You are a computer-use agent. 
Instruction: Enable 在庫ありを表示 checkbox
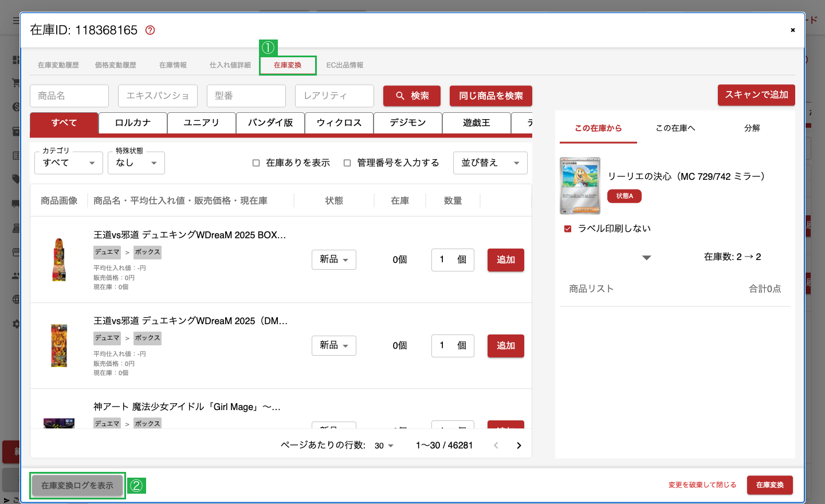(256, 163)
